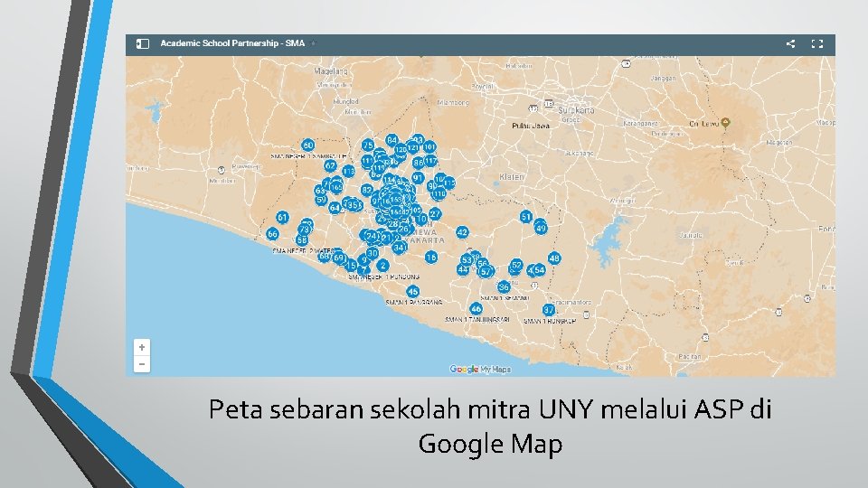Select map marker number 45
The image size is (868, 488).
click(412, 292)
